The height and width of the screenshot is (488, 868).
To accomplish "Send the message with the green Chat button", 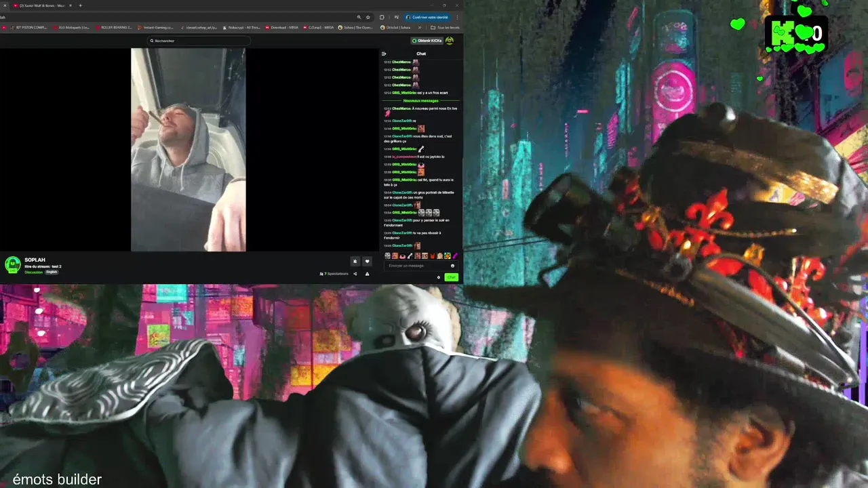I will (x=452, y=277).
